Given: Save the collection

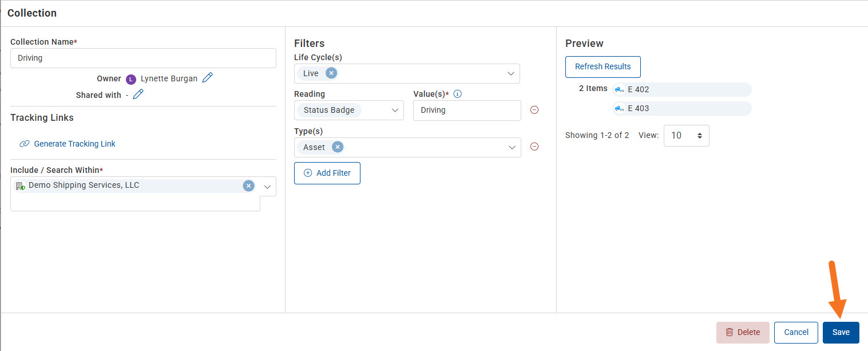Looking at the screenshot, I should 841,332.
